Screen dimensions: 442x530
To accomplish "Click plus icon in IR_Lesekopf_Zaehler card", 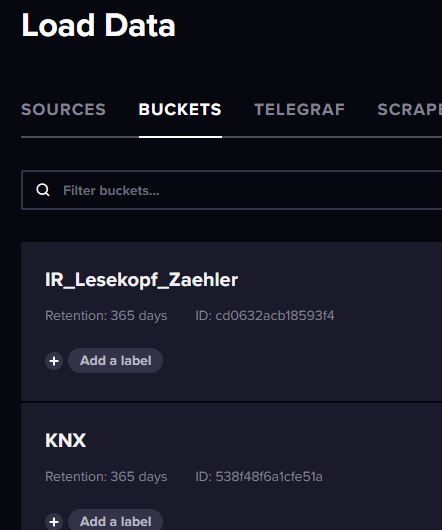I will point(54,361).
